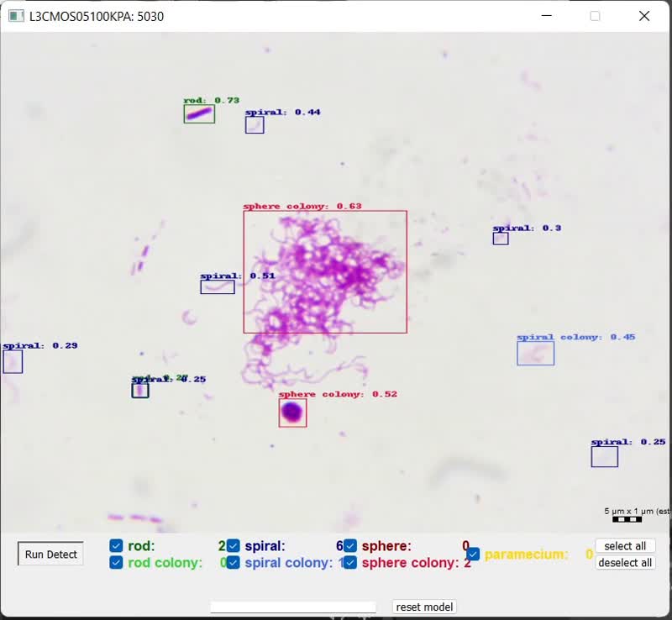The height and width of the screenshot is (620, 672).
Task: Click the empty input field beside reset model
Action: [293, 607]
